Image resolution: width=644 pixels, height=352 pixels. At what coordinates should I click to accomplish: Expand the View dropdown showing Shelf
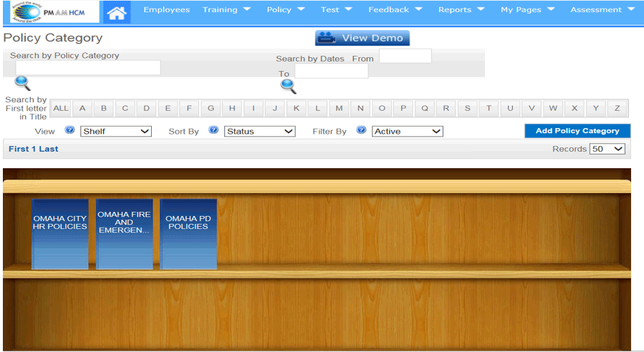pos(116,132)
